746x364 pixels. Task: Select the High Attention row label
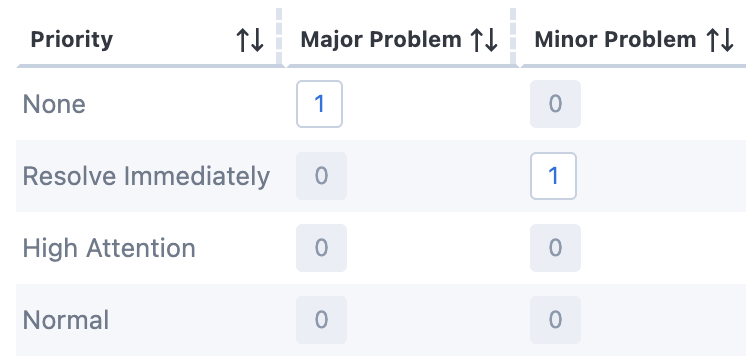(109, 248)
